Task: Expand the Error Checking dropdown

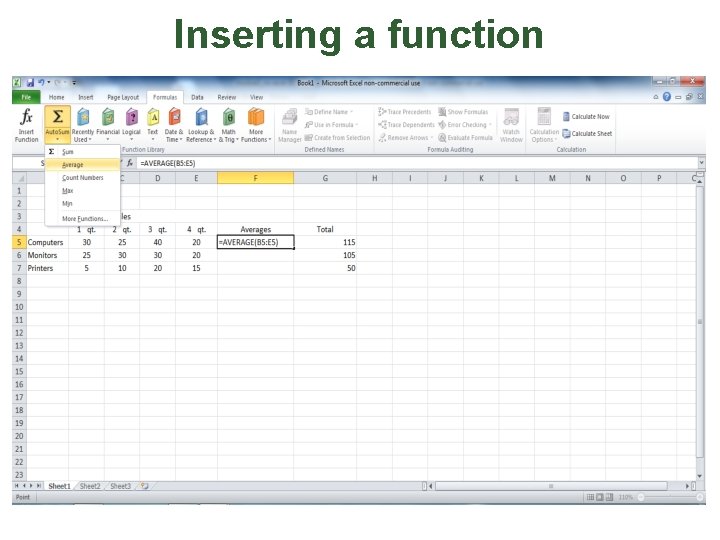Action: (x=490, y=124)
